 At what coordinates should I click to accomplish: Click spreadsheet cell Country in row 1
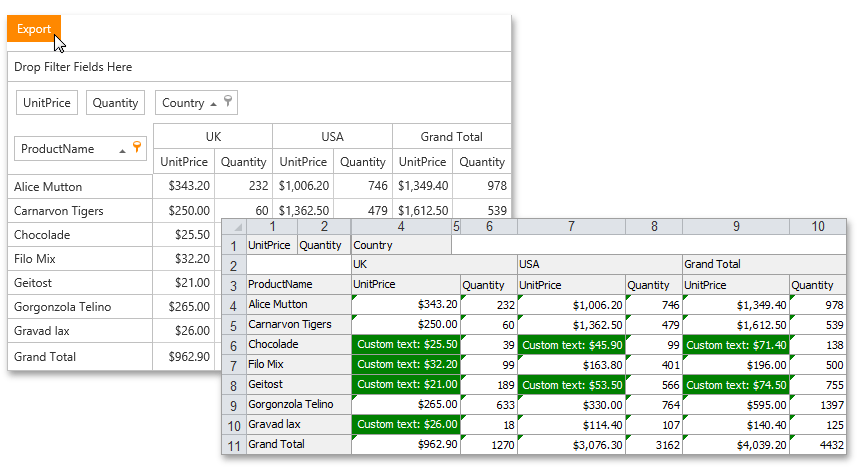(401, 245)
